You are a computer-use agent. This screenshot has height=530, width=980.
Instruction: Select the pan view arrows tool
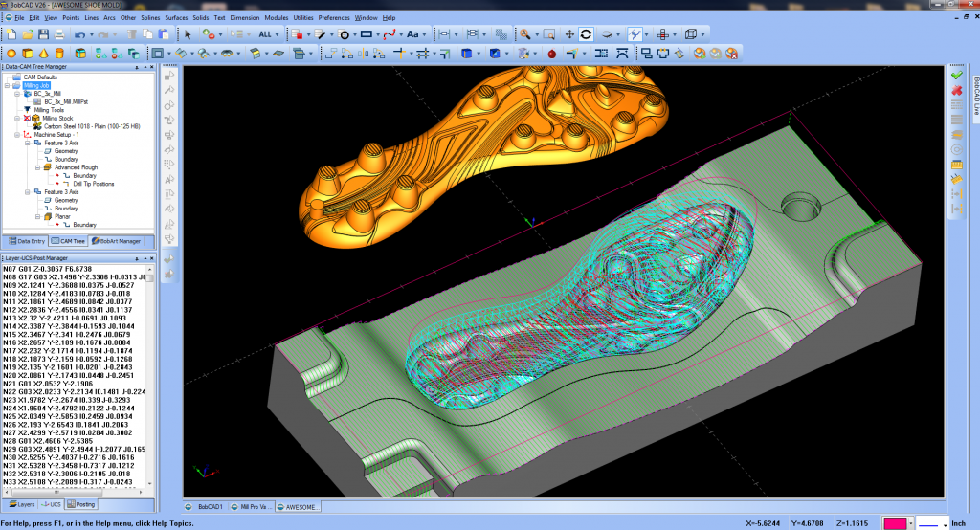[x=569, y=34]
